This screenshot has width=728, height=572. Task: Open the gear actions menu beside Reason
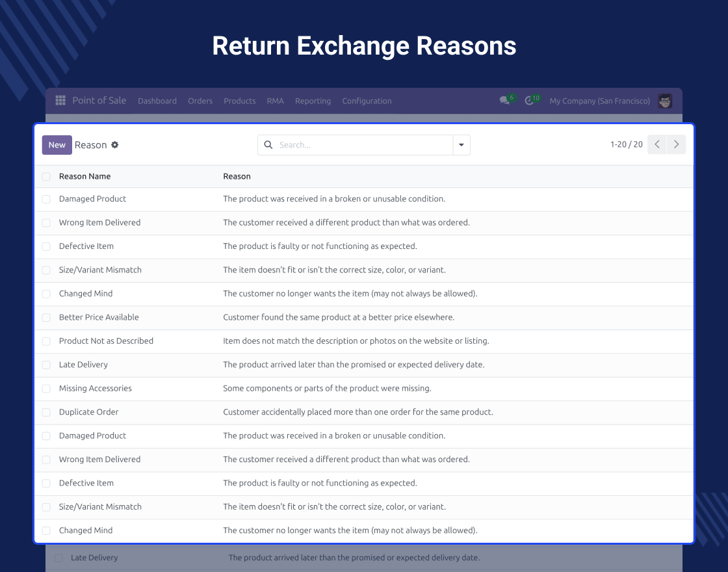click(114, 145)
